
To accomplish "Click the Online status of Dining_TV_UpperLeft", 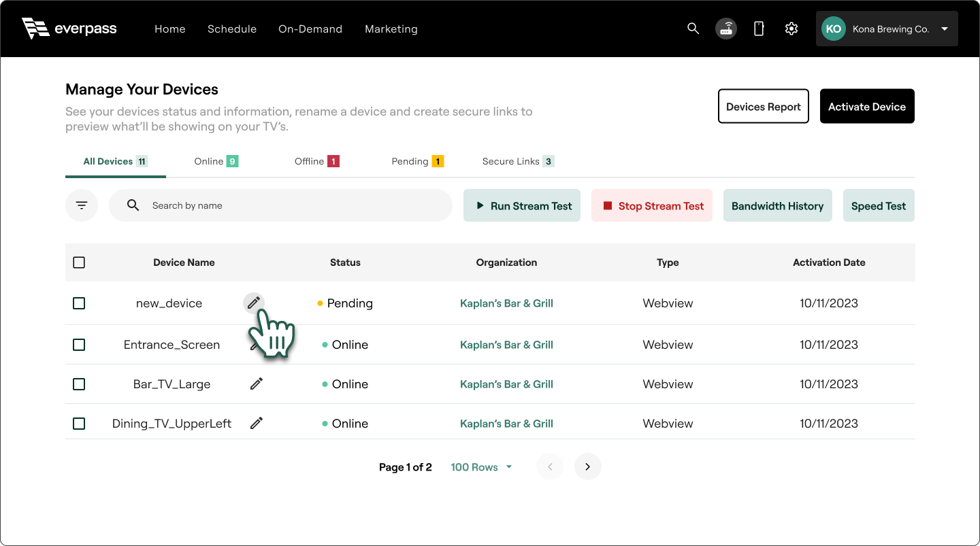I will (345, 424).
